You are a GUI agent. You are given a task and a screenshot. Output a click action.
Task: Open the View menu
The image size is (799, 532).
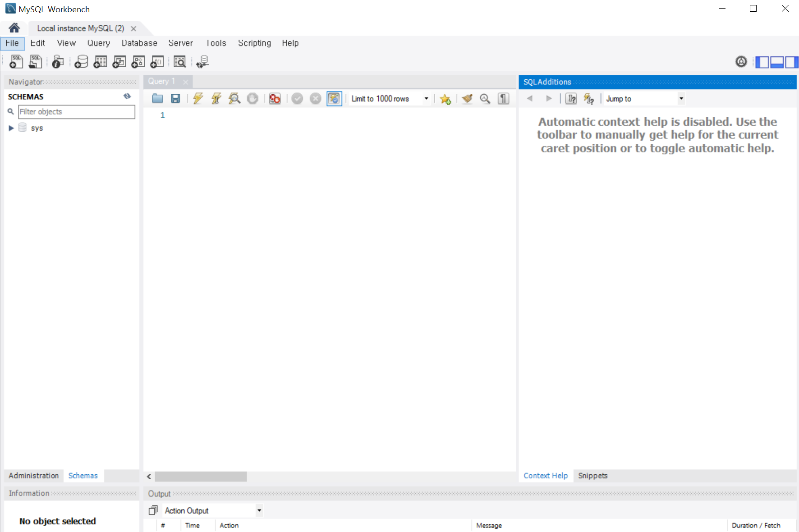[x=66, y=43]
